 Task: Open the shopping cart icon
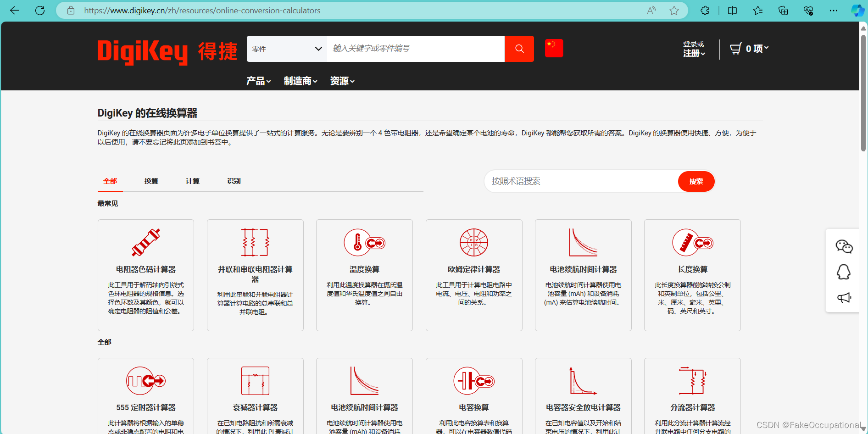[736, 49]
